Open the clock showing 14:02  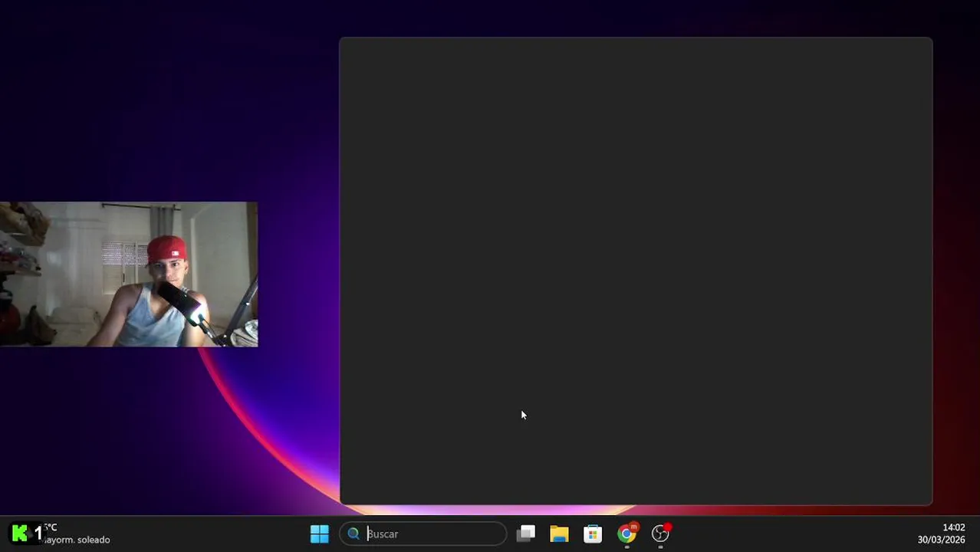(953, 527)
